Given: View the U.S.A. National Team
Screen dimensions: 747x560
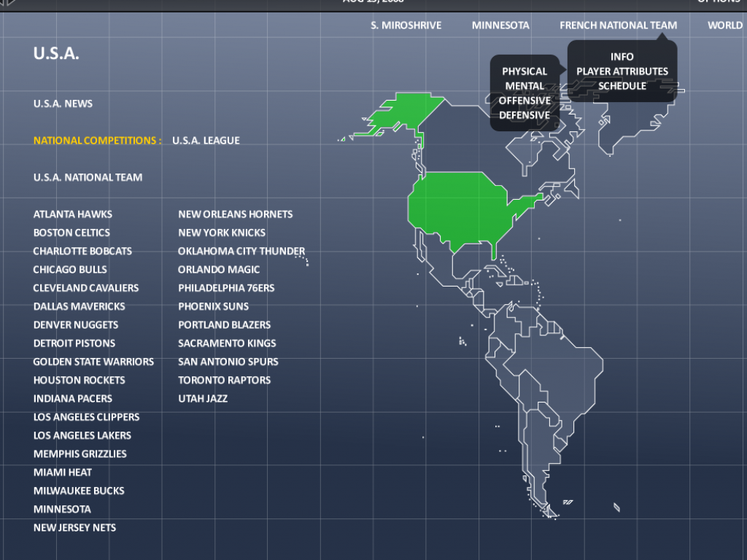Looking at the screenshot, I should click(88, 177).
